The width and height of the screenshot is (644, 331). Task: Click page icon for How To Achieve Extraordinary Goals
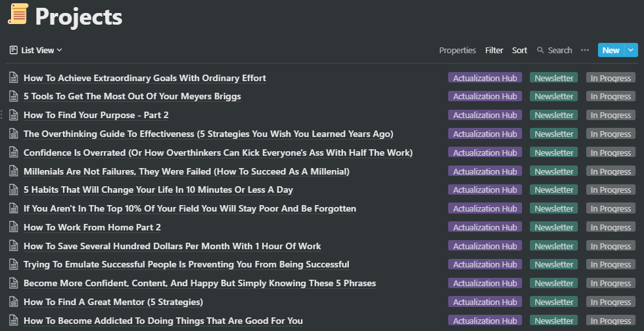pos(14,77)
